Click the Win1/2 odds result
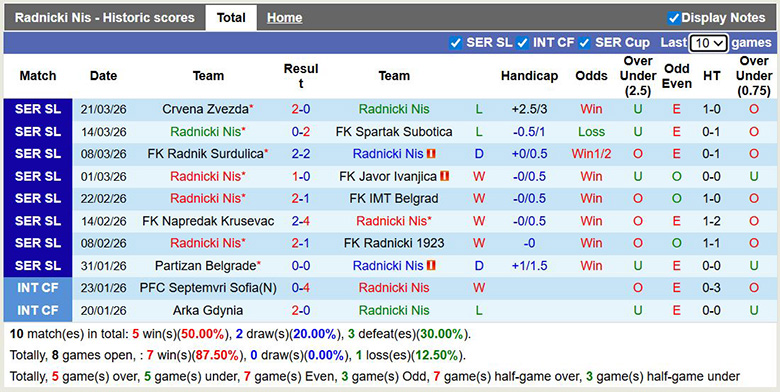 coord(591,154)
